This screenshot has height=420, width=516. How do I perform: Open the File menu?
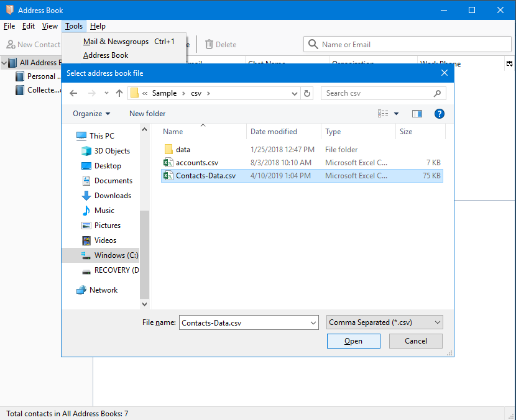9,26
